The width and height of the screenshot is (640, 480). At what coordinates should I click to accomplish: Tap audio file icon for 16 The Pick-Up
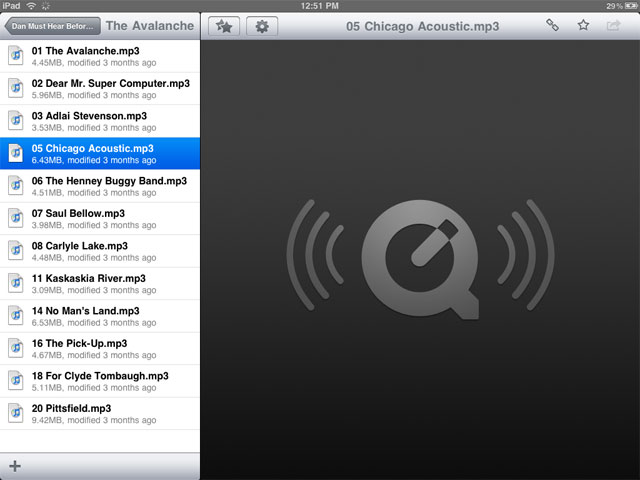point(16,347)
